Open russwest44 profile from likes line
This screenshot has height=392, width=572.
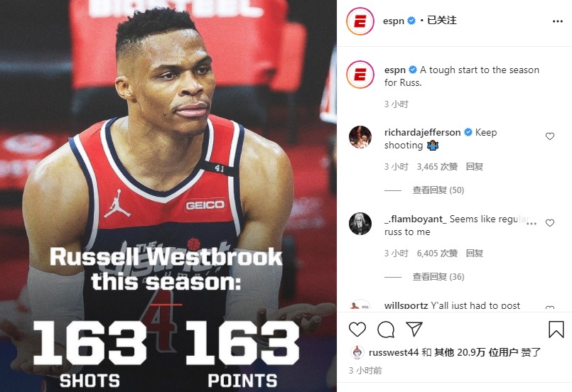[x=394, y=353]
